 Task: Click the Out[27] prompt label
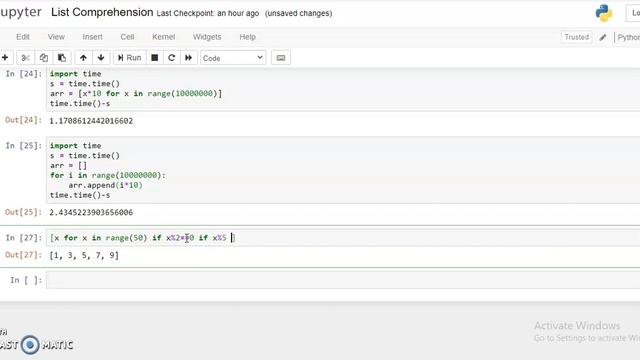(23, 255)
